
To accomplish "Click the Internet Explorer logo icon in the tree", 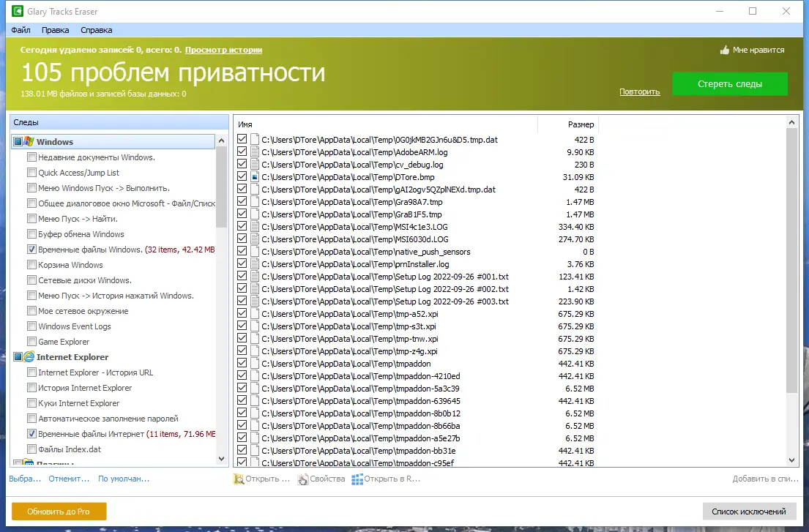I will pos(29,356).
